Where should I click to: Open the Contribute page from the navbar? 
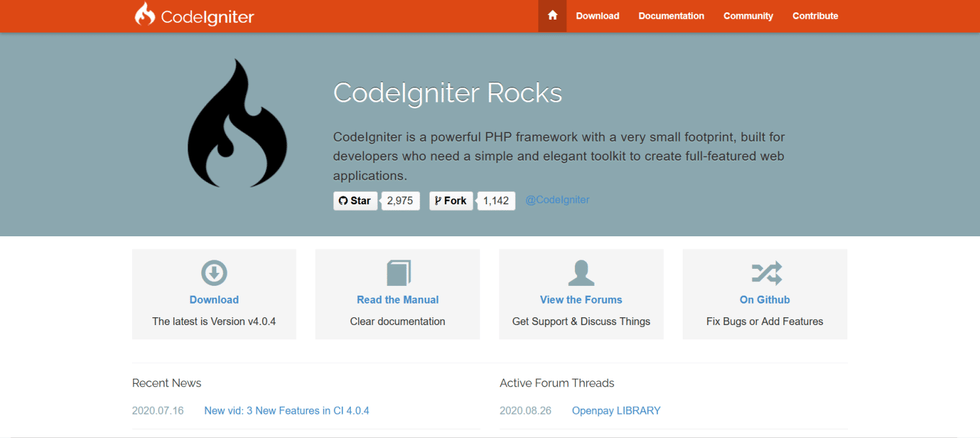pyautogui.click(x=815, y=15)
